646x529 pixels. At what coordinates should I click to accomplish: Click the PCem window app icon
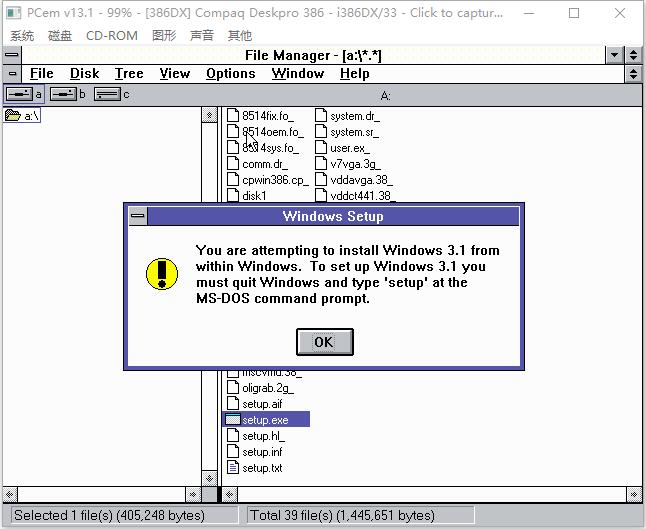tap(14, 13)
